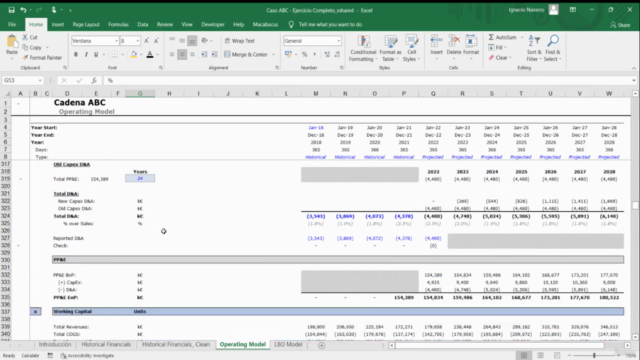Image resolution: width=640 pixels, height=360 pixels.
Task: Decrease decimal places
Action: pyautogui.click(x=337, y=54)
